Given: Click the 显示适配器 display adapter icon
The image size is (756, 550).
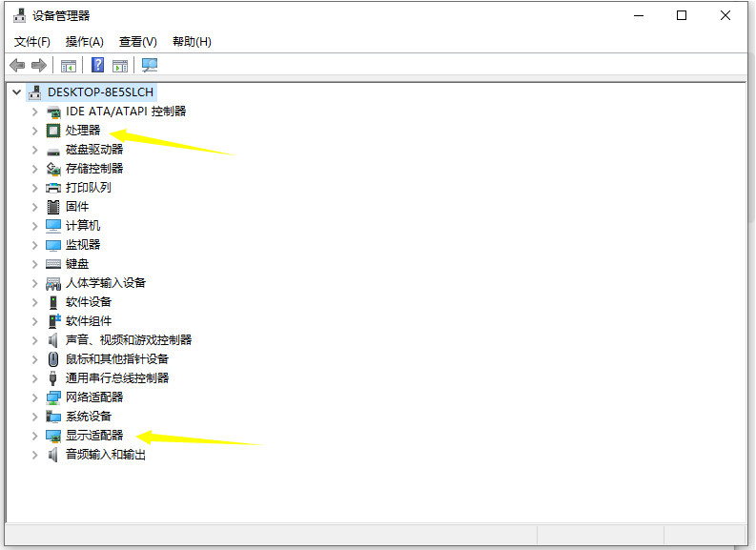Looking at the screenshot, I should [x=53, y=436].
